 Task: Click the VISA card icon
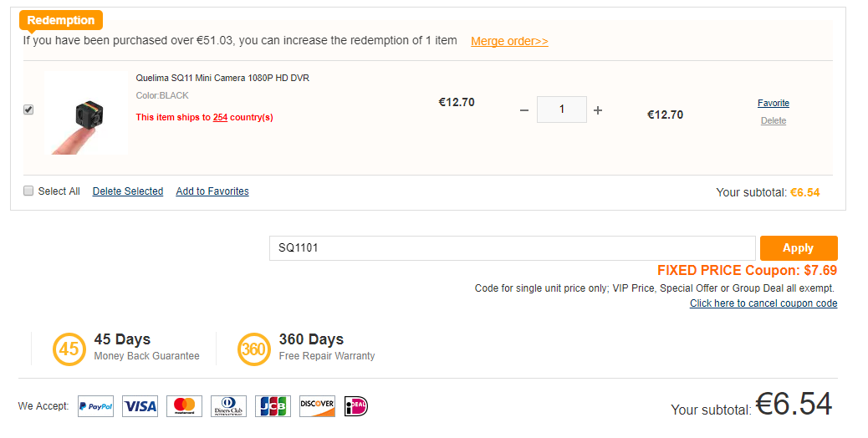(x=140, y=406)
